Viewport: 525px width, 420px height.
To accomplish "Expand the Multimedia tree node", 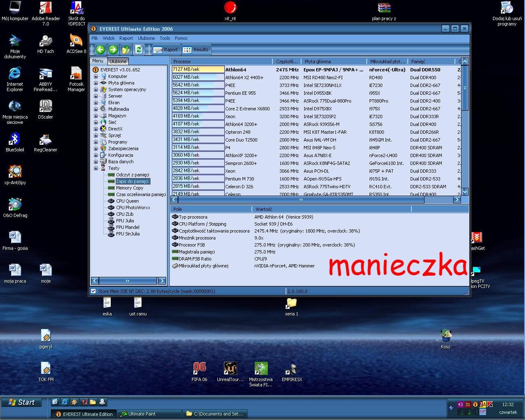I will tap(96, 109).
